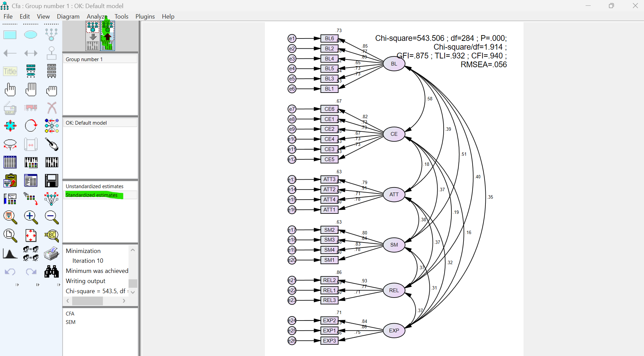Open Select data files
The image size is (644, 356).
(10, 162)
